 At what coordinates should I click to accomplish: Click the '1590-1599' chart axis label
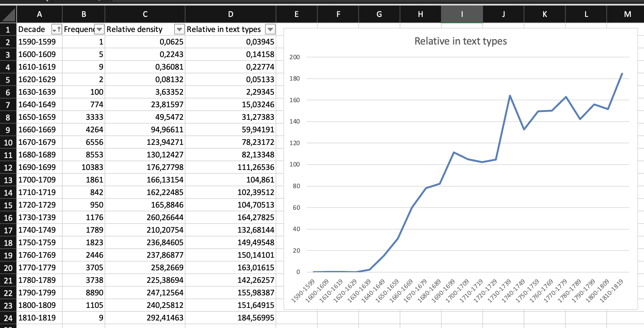(x=303, y=291)
